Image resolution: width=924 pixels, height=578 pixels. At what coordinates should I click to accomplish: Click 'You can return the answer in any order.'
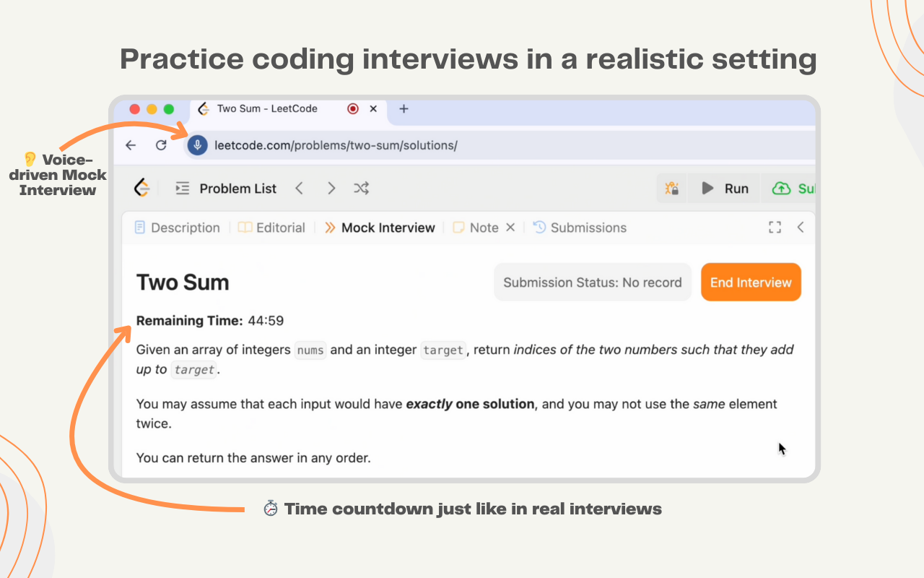[x=253, y=457]
